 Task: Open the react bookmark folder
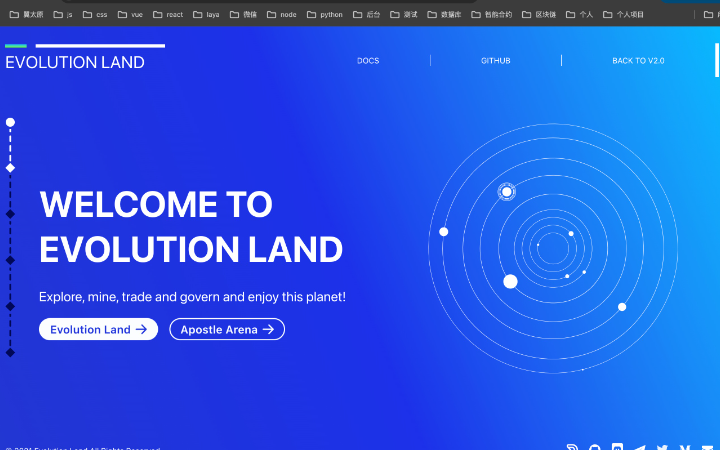point(168,15)
